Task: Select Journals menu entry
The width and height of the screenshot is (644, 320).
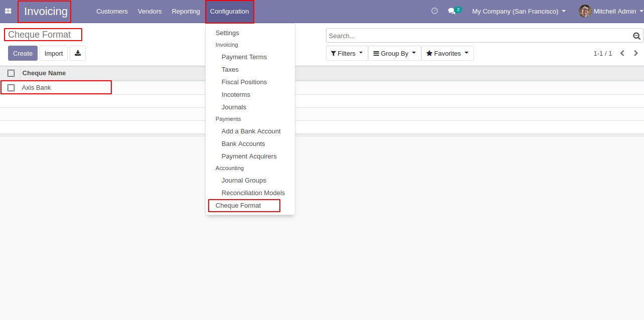Action: coord(234,107)
